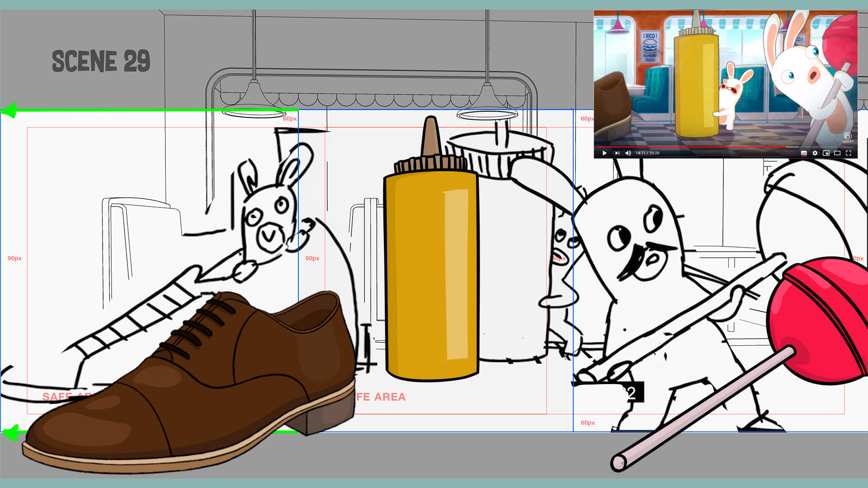Click the red video progress bar
The height and width of the screenshot is (488, 868).
click(x=692, y=147)
